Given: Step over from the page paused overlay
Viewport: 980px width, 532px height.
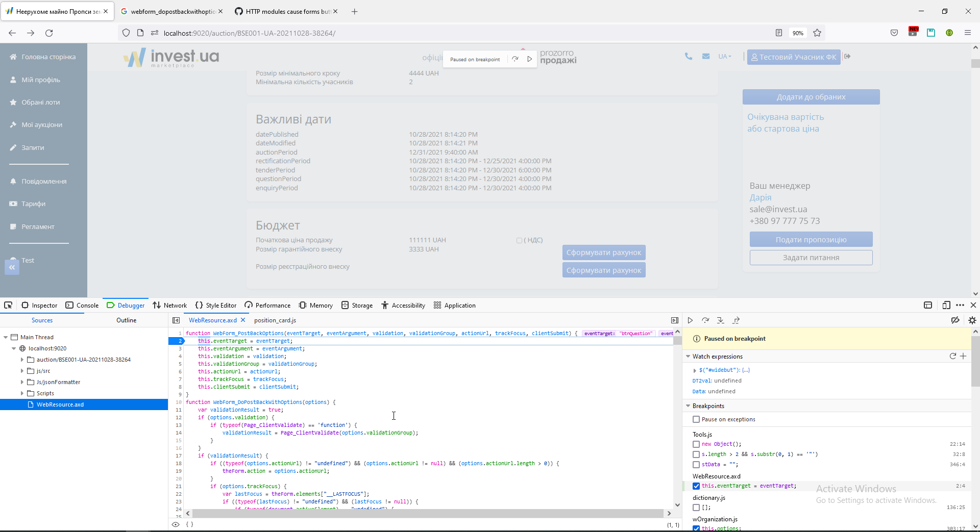Looking at the screenshot, I should point(516,59).
